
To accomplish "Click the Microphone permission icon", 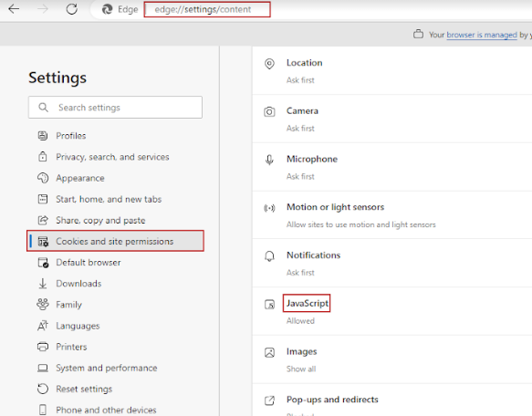I will (269, 160).
